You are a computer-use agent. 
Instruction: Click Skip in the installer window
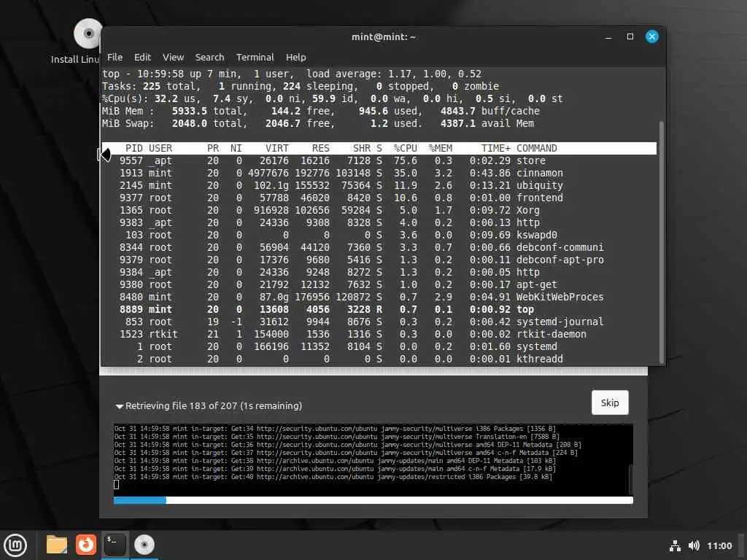point(610,402)
